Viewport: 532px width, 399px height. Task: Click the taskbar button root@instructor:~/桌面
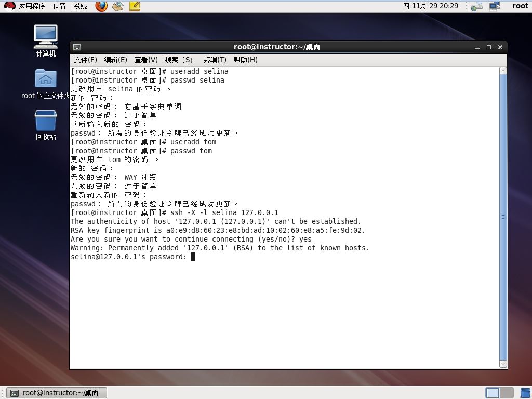[57, 393]
